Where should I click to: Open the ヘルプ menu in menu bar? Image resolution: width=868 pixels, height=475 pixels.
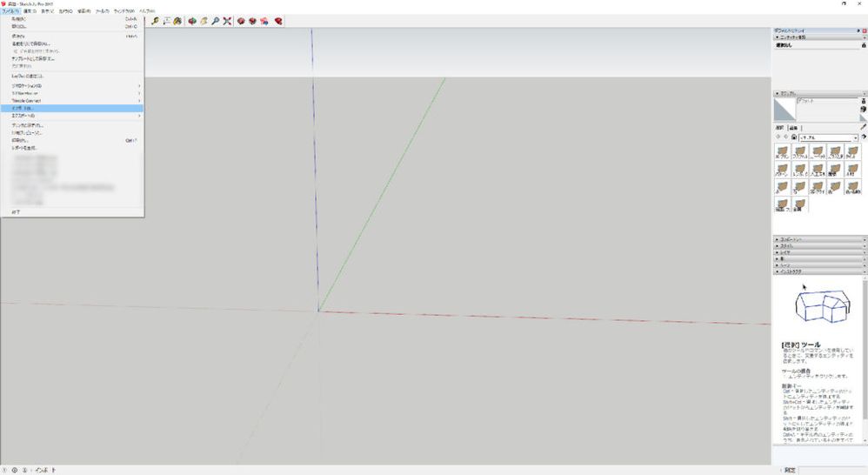[x=147, y=11]
